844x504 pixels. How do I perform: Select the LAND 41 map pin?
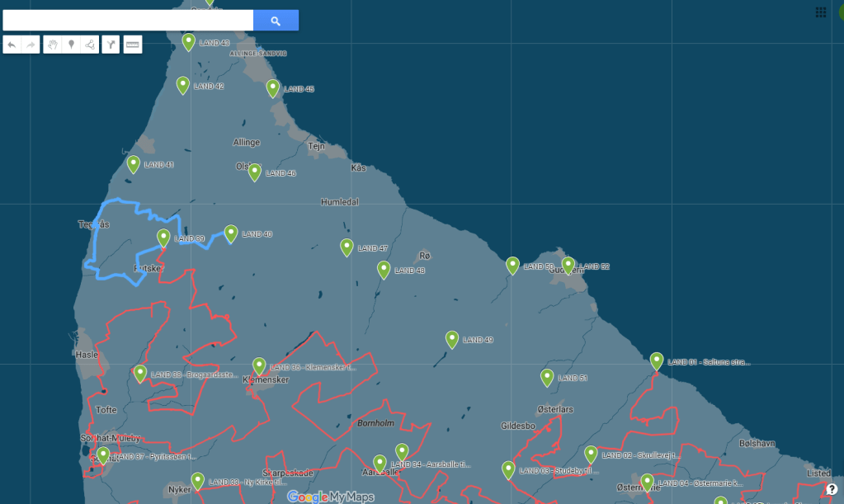[133, 163]
